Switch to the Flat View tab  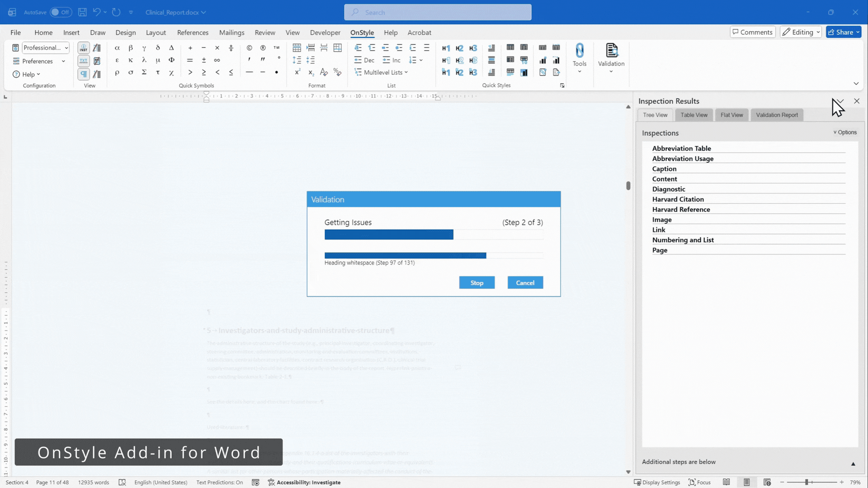[x=731, y=115]
